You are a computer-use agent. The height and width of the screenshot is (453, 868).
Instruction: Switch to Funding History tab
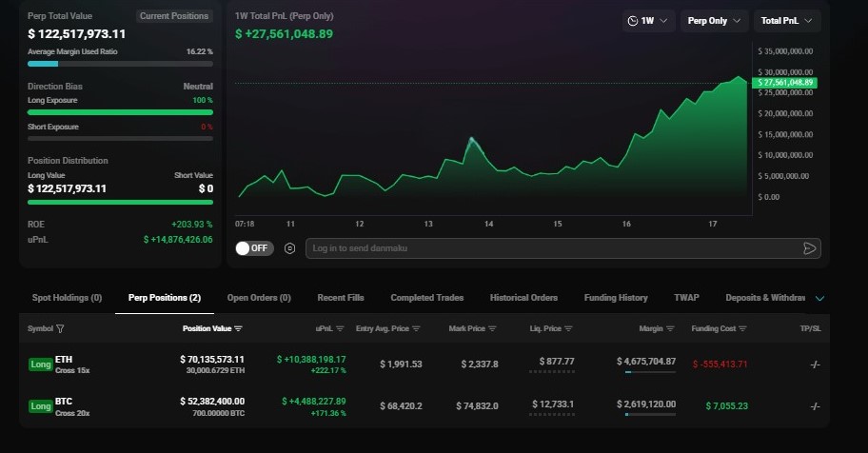coord(616,298)
